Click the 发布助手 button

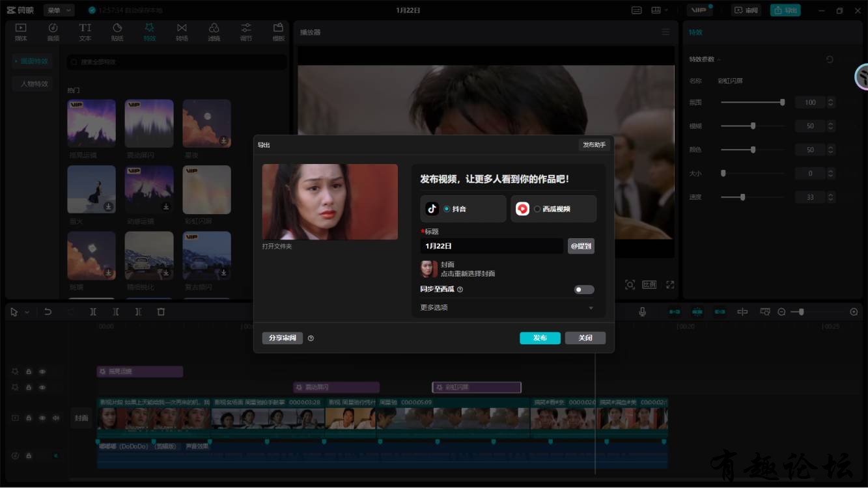pyautogui.click(x=594, y=144)
